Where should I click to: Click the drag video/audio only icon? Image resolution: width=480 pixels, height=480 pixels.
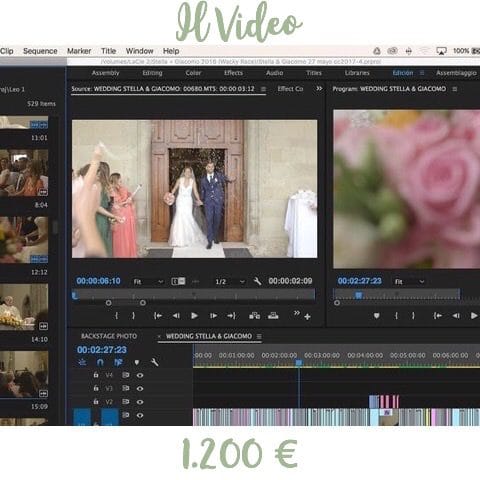[x=178, y=281]
